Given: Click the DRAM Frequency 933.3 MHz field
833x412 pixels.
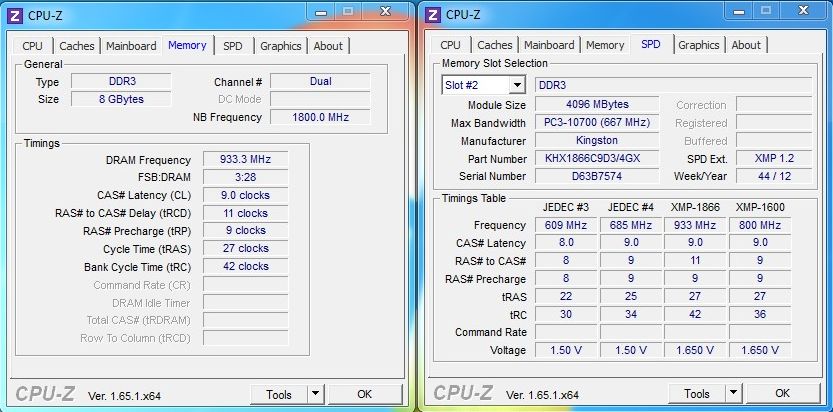Looking at the screenshot, I should point(245,160).
